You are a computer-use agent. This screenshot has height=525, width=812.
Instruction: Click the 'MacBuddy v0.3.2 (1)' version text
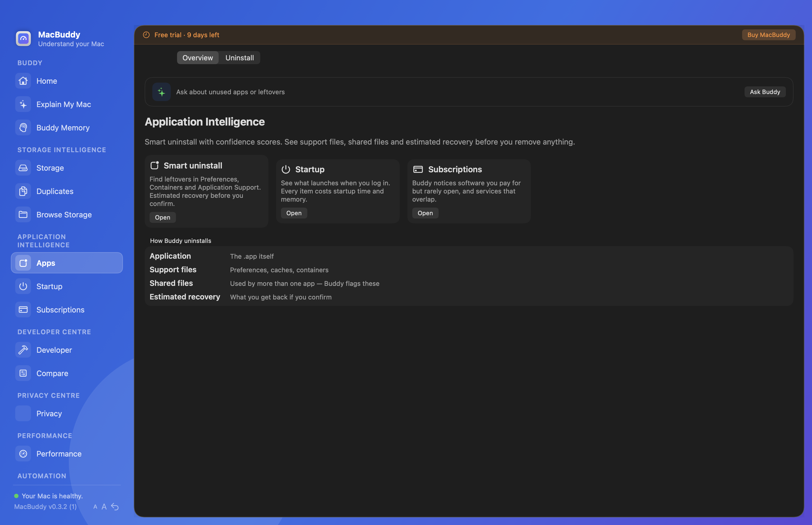coord(45,507)
